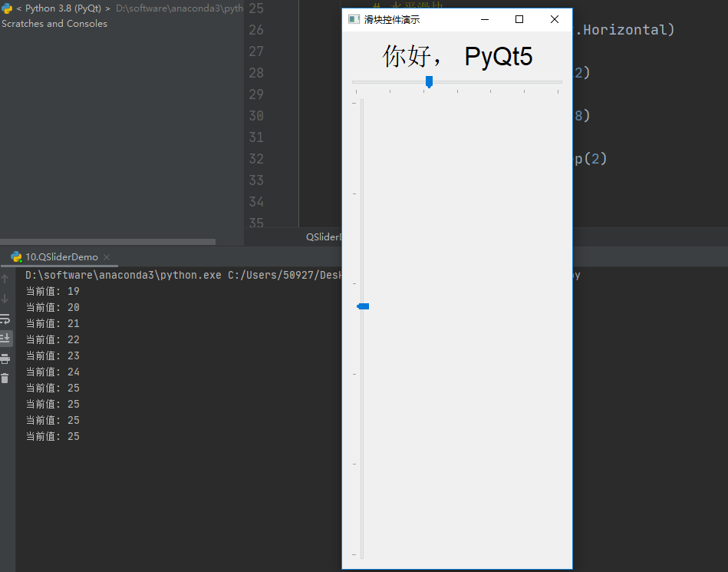Click the scroll-to-end icon in the console toolbar
This screenshot has height=572, width=728.
5,338
